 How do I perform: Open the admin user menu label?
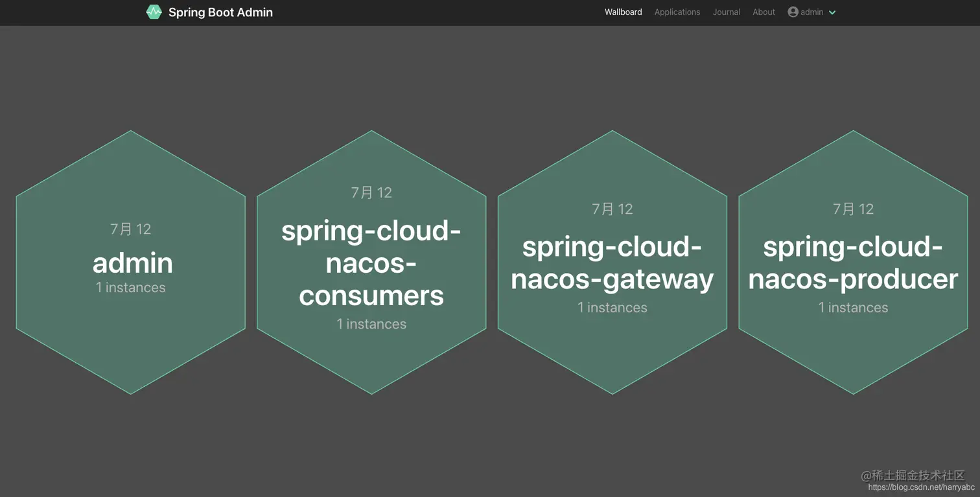click(811, 12)
